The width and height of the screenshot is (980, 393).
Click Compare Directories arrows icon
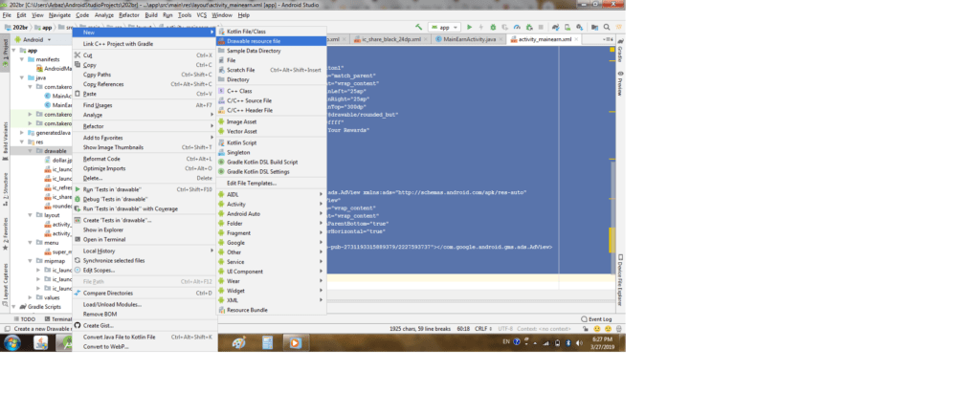pos(78,293)
